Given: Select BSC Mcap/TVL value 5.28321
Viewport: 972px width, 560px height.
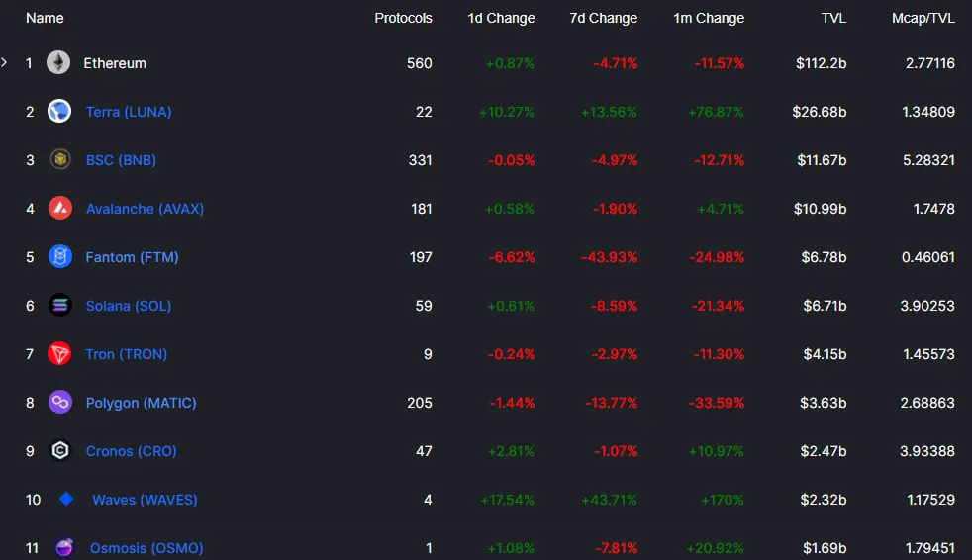Looking at the screenshot, I should [x=928, y=160].
